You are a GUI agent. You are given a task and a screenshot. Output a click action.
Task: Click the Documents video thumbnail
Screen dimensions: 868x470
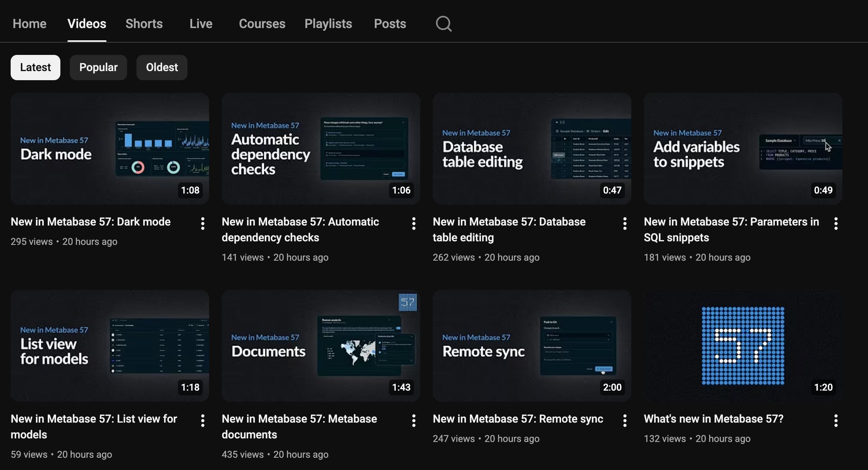[320, 346]
